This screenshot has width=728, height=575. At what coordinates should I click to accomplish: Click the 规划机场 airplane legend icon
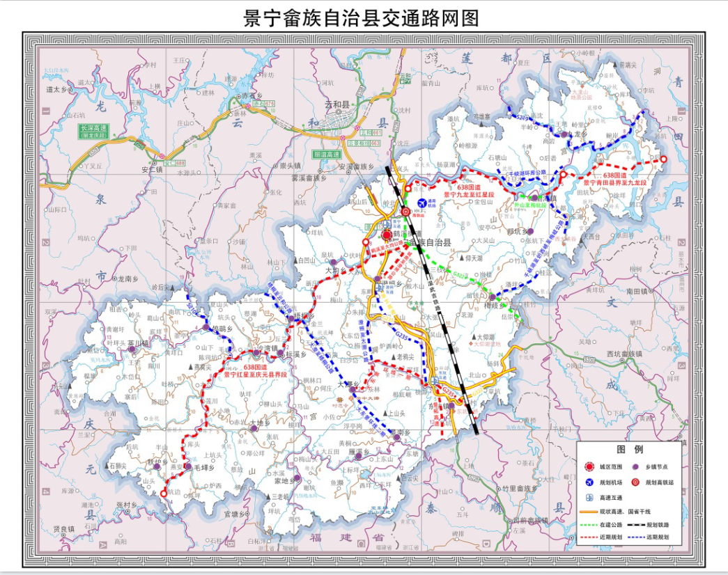pos(589,482)
